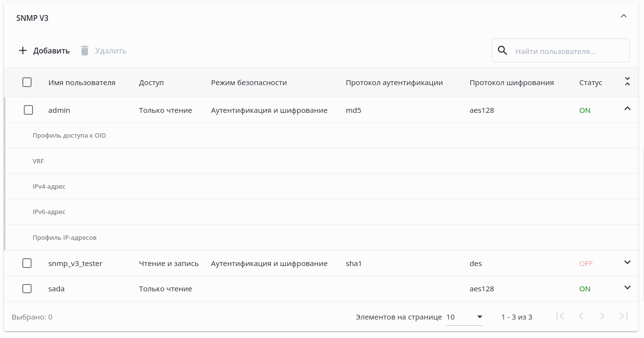Go to the first page of results
644x338 pixels.
tap(560, 317)
